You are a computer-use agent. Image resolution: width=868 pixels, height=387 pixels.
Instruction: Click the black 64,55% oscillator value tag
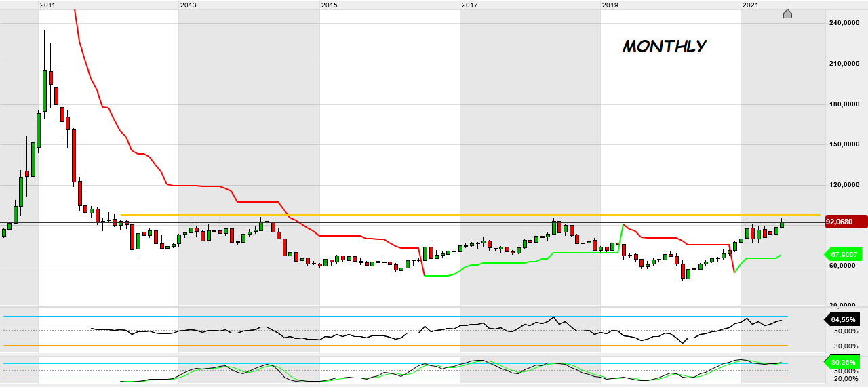click(843, 319)
